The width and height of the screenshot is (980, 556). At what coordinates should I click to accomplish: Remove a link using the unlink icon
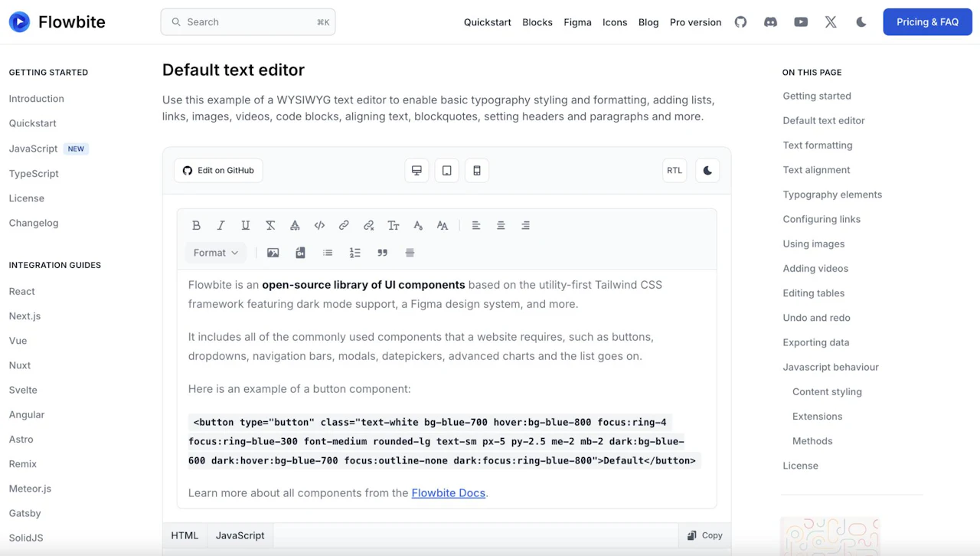click(368, 225)
